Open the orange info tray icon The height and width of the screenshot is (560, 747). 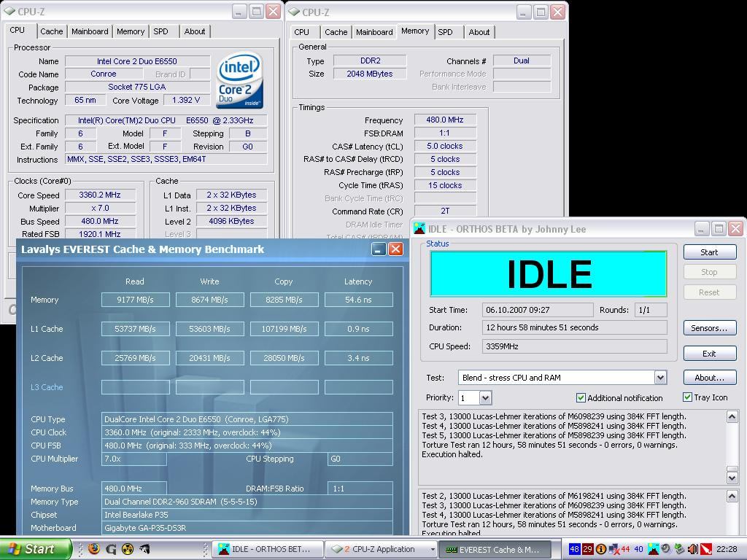click(x=601, y=549)
